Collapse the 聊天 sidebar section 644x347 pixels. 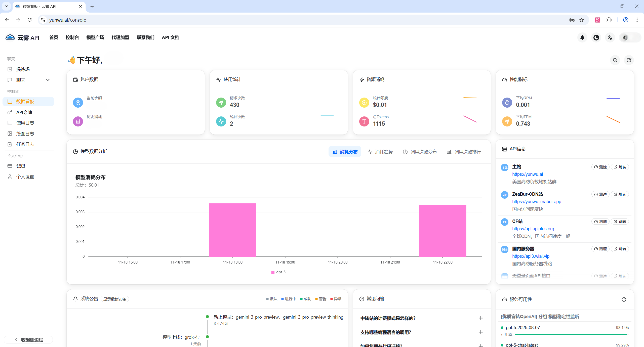coord(48,80)
